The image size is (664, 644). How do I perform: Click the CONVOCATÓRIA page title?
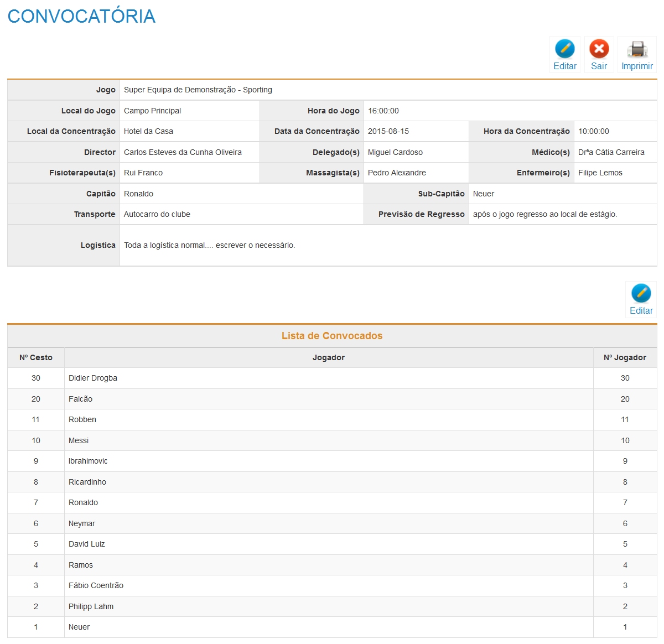(81, 16)
